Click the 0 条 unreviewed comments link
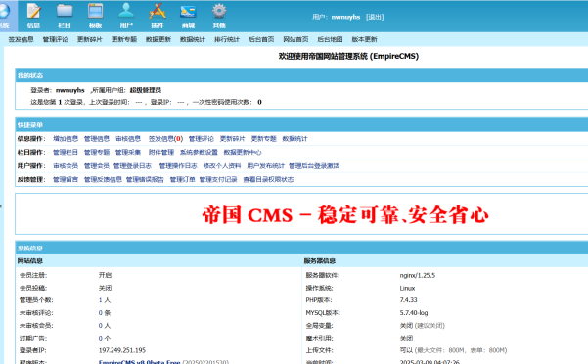This screenshot has width=588, height=364. (105, 313)
